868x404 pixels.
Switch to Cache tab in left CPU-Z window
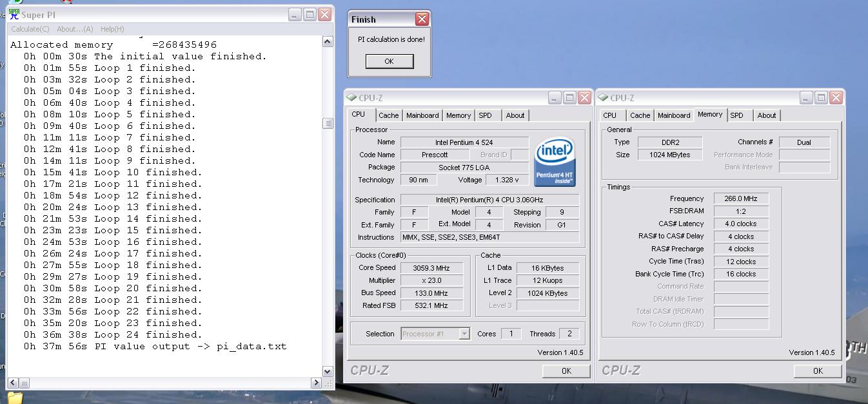pos(388,115)
